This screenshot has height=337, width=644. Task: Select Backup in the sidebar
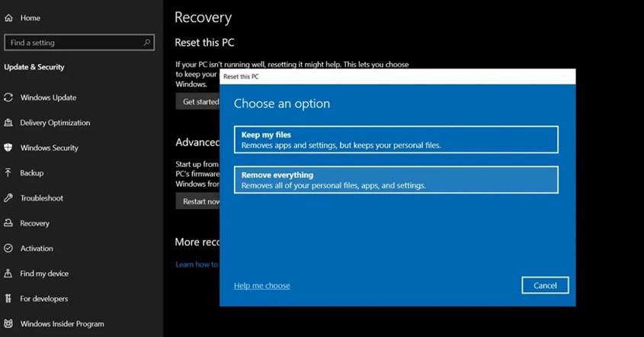click(31, 172)
